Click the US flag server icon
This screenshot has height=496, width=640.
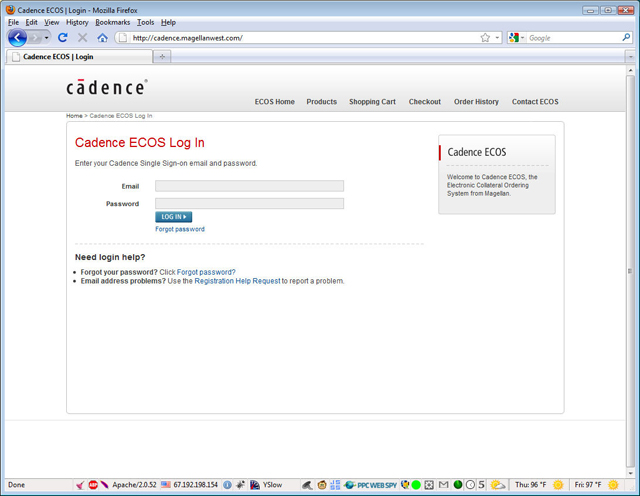coord(165,485)
